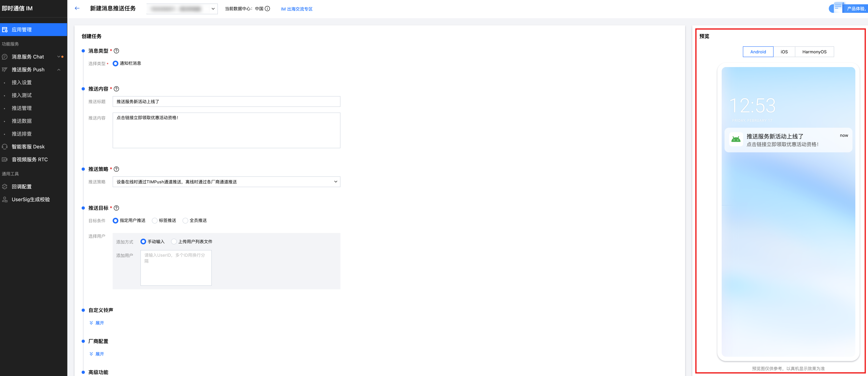Click the back arrow icon
The image size is (868, 376).
click(x=77, y=8)
